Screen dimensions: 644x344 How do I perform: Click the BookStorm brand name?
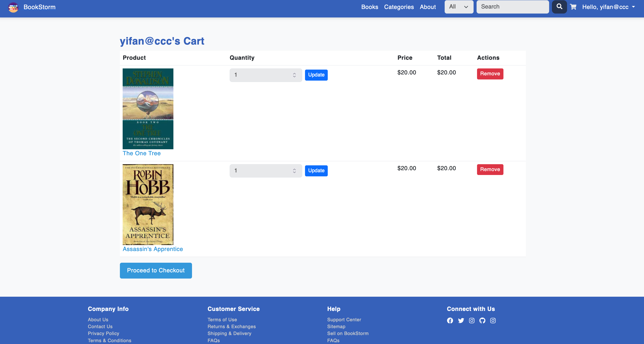[x=40, y=7]
